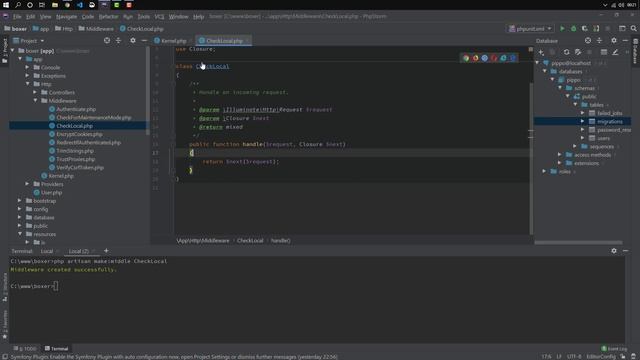Locate opened file icon in Project panel header
This screenshot has width=640, height=360.
107,40
